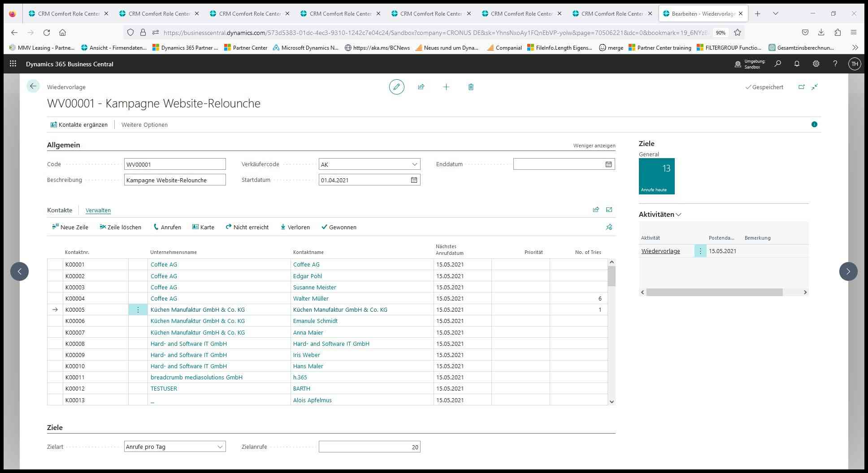Open the notifications bell

pyautogui.click(x=797, y=64)
